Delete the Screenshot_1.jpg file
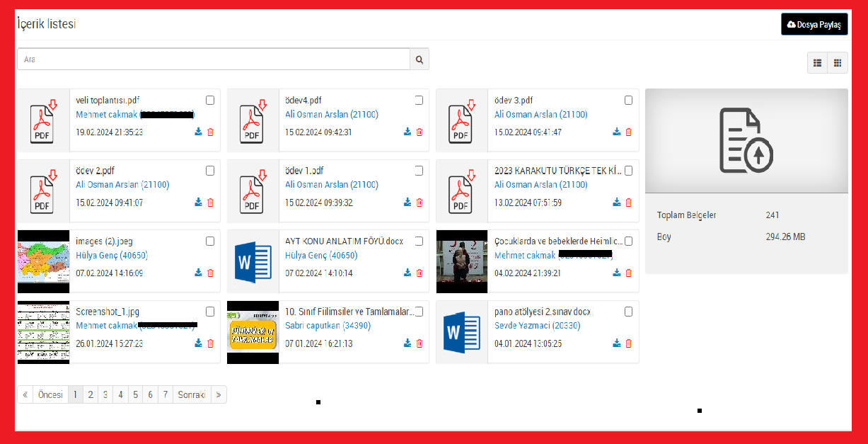868x444 pixels. pyautogui.click(x=210, y=343)
